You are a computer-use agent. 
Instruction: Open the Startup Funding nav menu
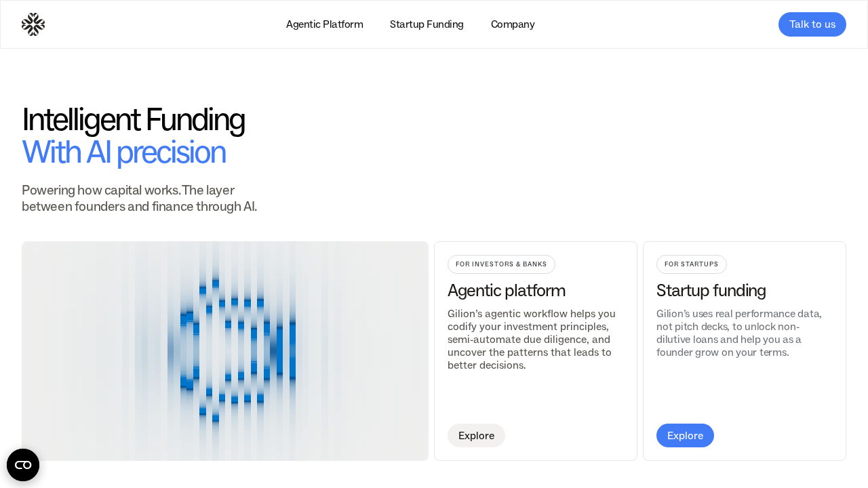pyautogui.click(x=427, y=24)
